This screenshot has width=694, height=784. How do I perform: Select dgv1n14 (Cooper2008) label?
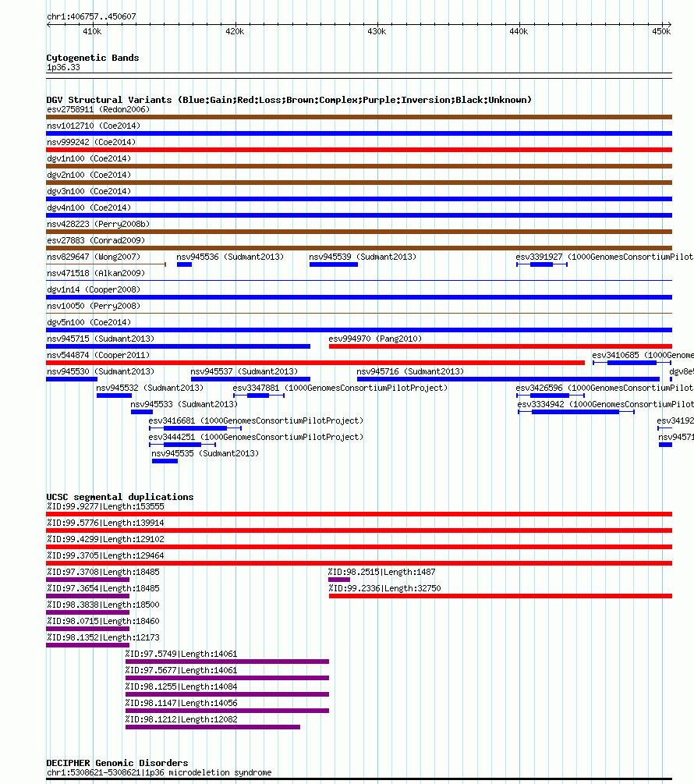click(94, 290)
